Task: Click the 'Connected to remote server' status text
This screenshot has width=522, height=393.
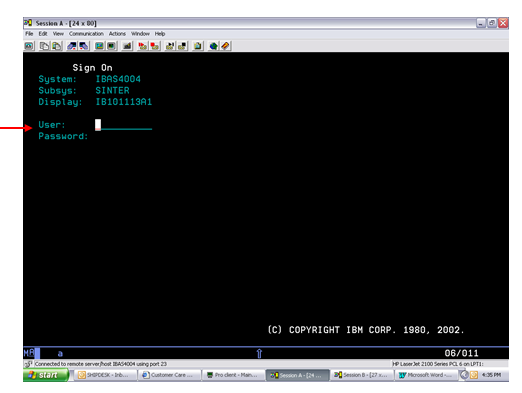Action: pyautogui.click(x=101, y=364)
